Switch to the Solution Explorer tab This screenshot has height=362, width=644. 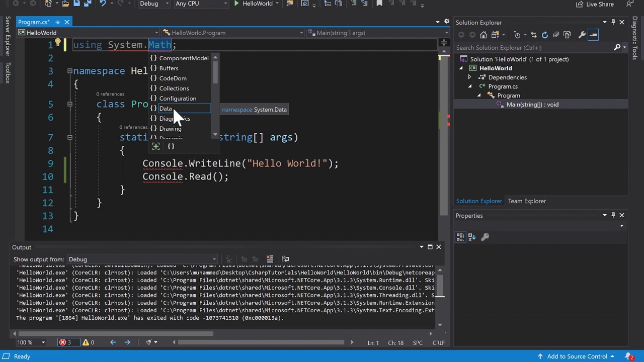click(479, 201)
